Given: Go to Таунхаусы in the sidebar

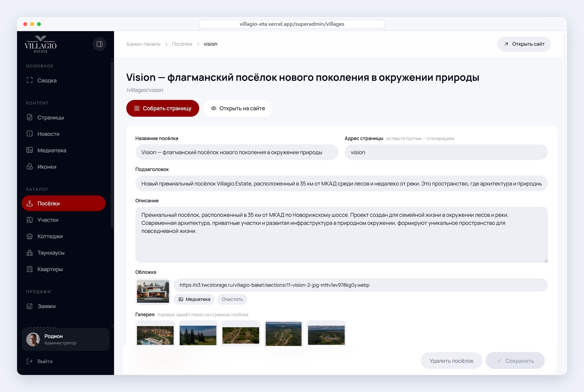Looking at the screenshot, I should (x=64, y=253).
